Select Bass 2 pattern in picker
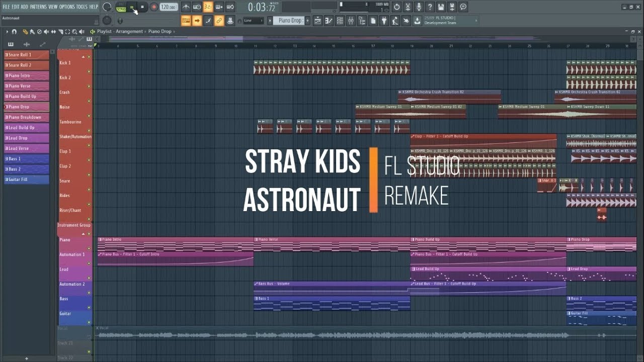644x362 pixels. [27, 169]
